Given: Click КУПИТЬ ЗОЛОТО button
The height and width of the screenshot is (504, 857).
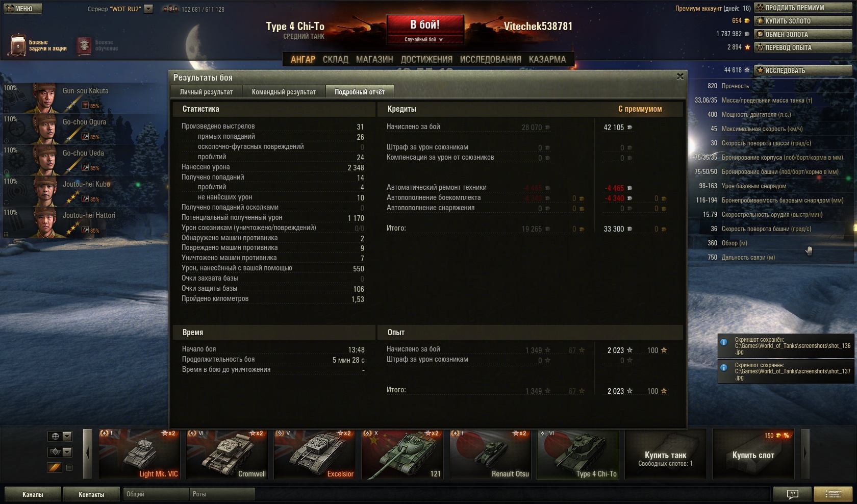Looking at the screenshot, I should click(x=803, y=21).
